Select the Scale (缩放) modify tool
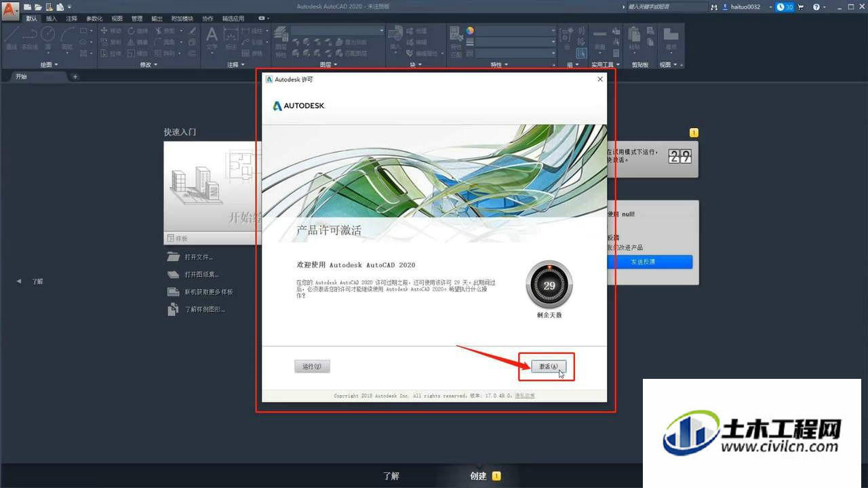Viewport: 868px width, 488px height. coord(138,53)
